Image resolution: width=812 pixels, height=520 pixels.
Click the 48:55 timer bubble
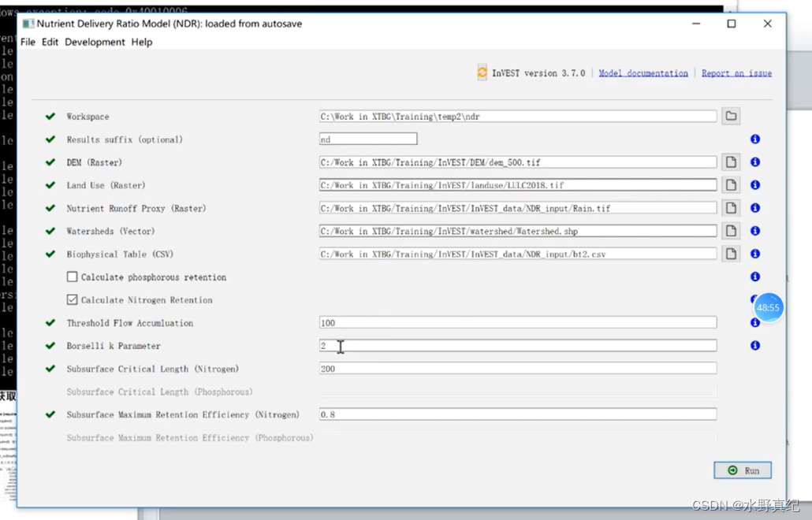[x=768, y=307]
